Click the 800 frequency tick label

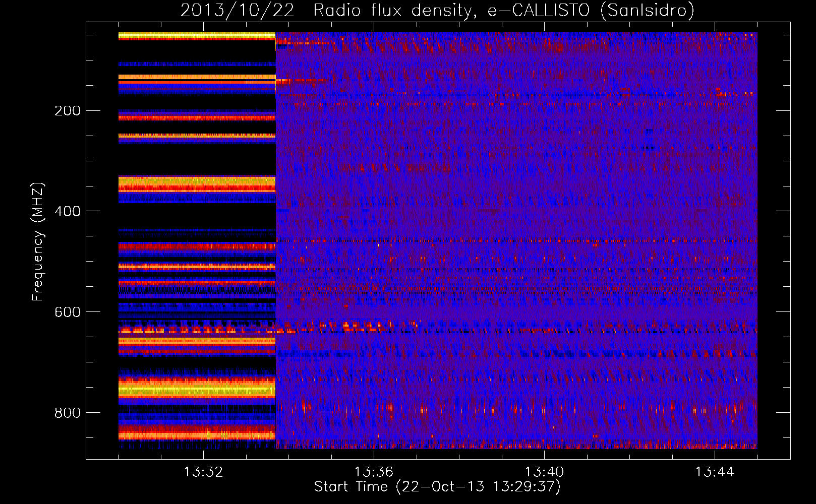coord(68,413)
